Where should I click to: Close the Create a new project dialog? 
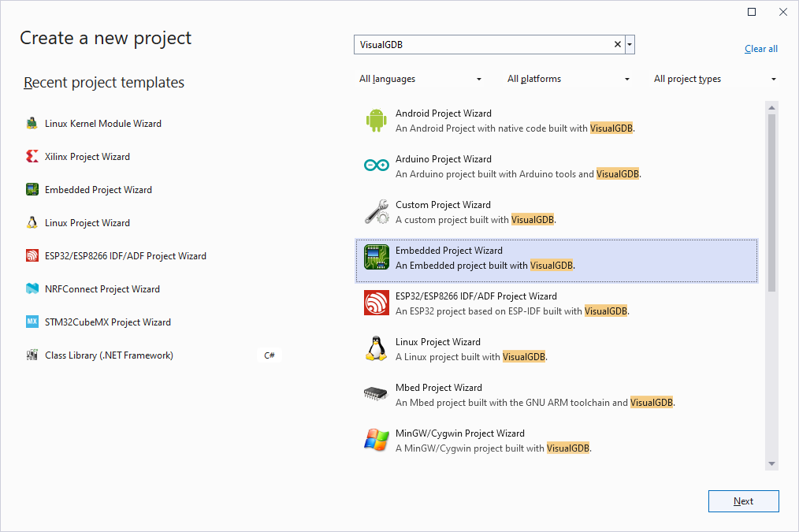click(x=783, y=12)
